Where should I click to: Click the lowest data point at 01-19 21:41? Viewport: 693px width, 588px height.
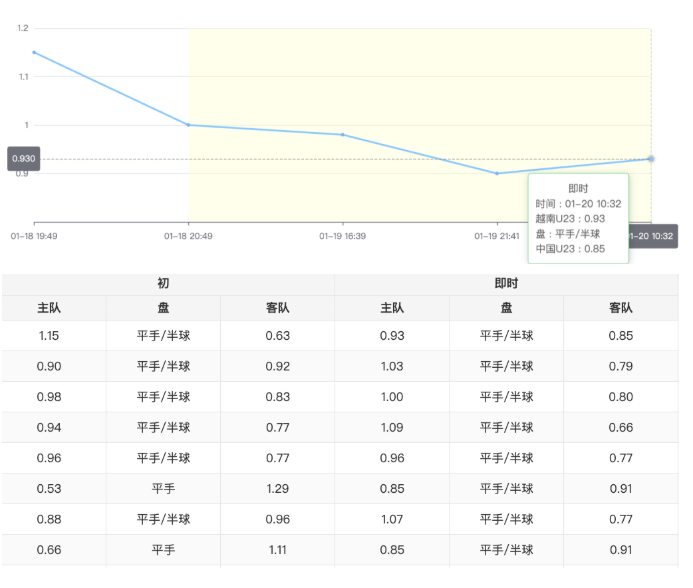497,173
